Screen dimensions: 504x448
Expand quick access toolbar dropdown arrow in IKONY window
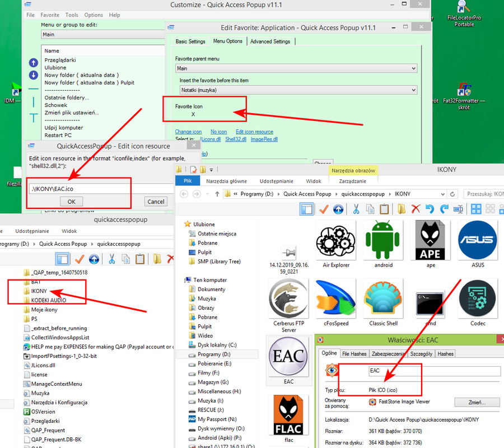point(211,170)
